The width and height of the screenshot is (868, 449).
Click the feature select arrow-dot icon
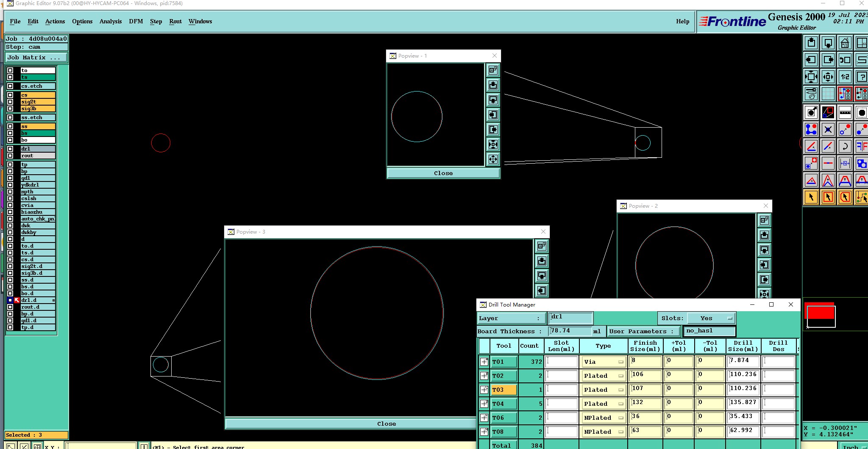click(x=811, y=112)
